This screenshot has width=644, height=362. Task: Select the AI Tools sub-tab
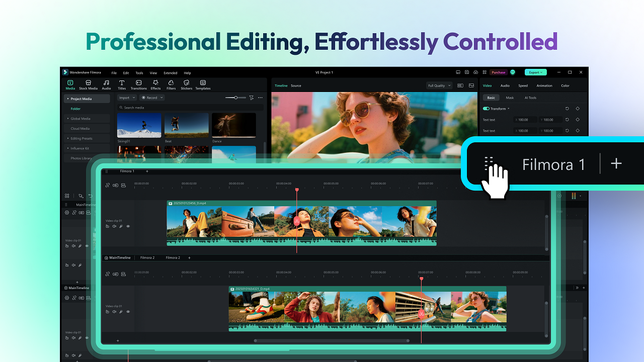[530, 98]
